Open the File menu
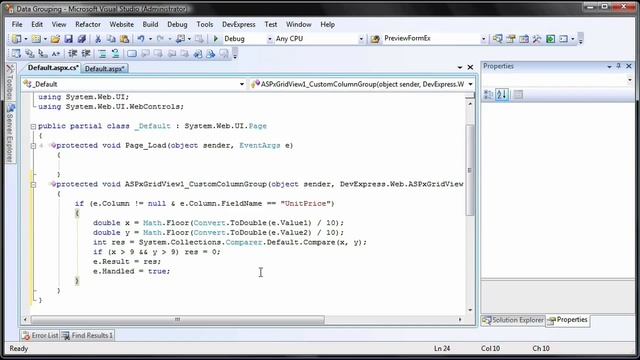Image resolution: width=640 pixels, height=360 pixels. click(17, 24)
